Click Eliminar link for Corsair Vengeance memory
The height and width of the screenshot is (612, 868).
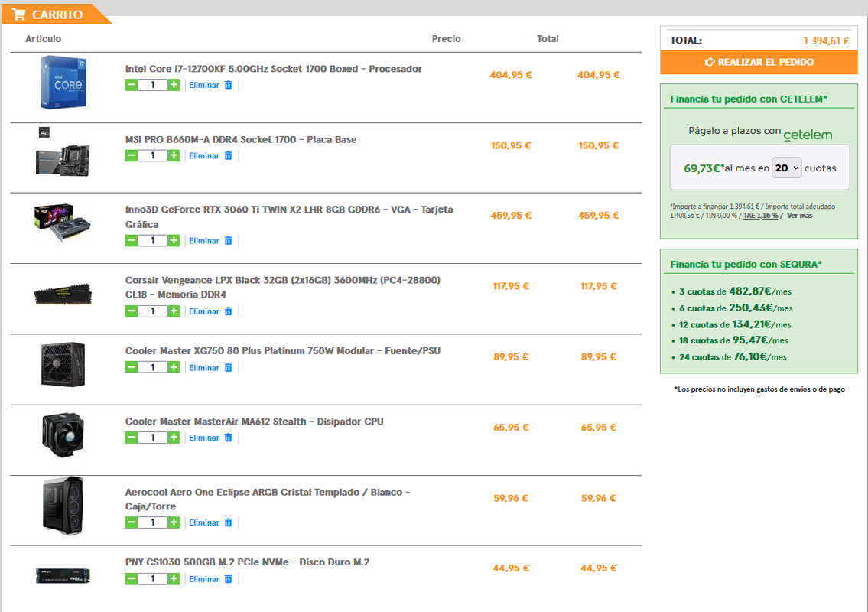[204, 311]
